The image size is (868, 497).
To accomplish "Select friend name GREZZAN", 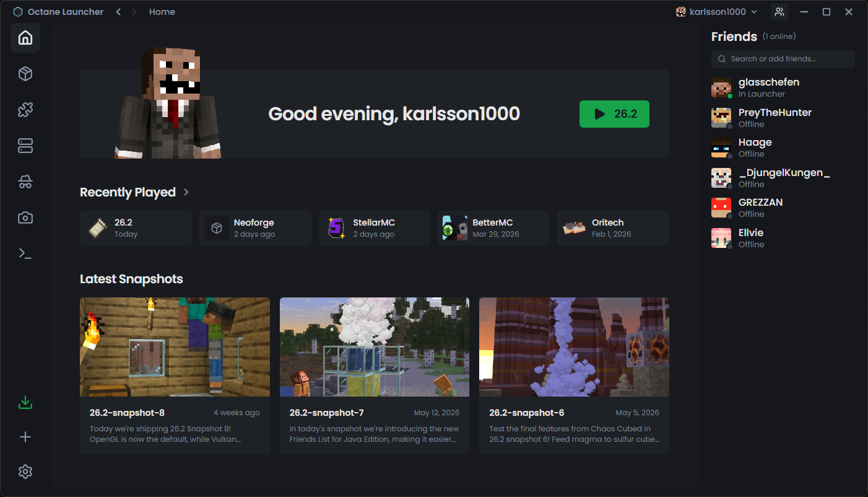I will pos(761,202).
